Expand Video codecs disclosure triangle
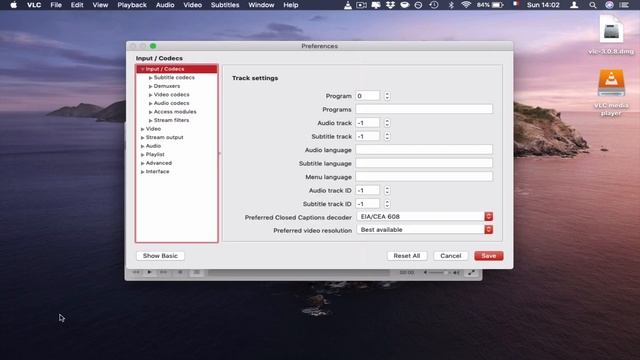Image resolution: width=640 pixels, height=360 pixels. tap(150, 95)
